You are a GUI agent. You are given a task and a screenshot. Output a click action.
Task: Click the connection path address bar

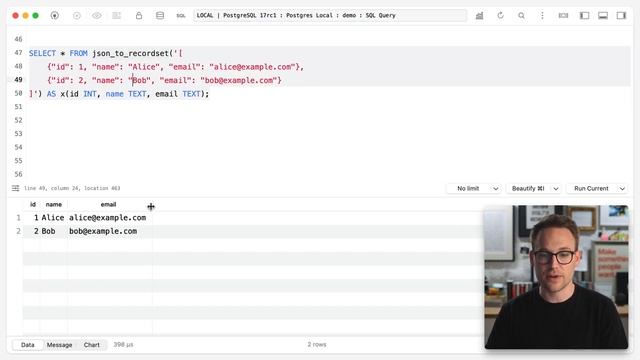click(330, 16)
